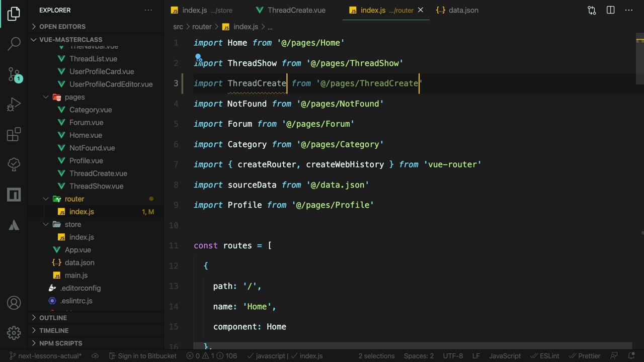Open the square-frame extension icon in activity bar
This screenshot has height=362, width=644.
pyautogui.click(x=14, y=195)
